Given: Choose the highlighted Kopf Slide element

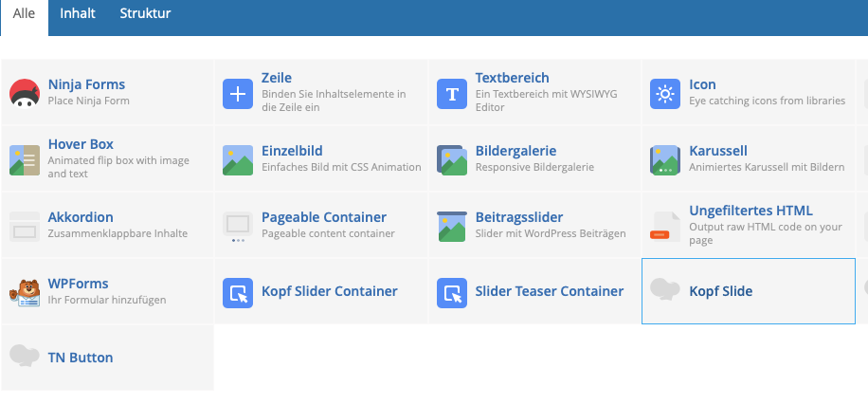Looking at the screenshot, I should click(x=749, y=291).
